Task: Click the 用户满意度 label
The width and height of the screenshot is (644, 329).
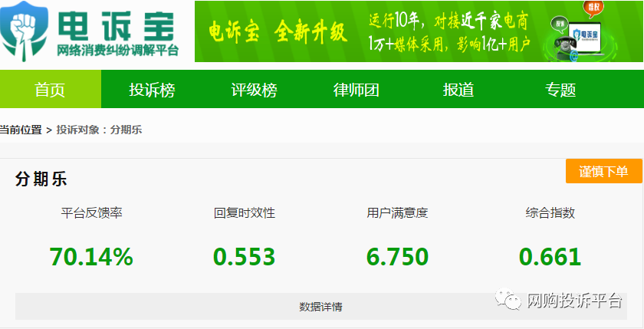Action: 398,212
